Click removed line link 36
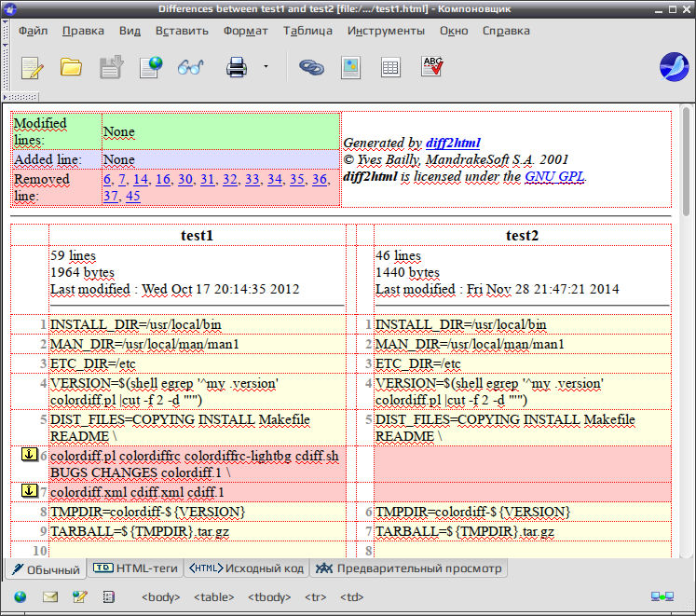The height and width of the screenshot is (616, 696). tap(320, 179)
